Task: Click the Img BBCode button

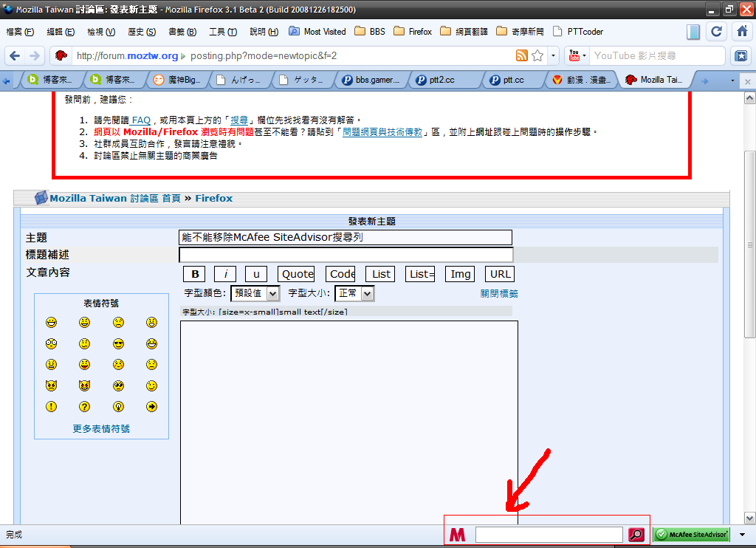Action: pyautogui.click(x=460, y=274)
